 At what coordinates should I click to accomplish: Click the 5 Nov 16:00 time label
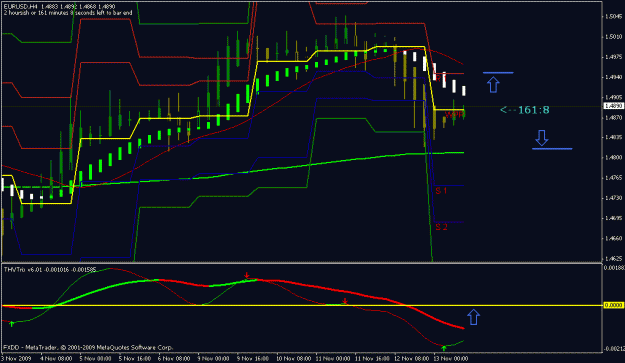135,358
